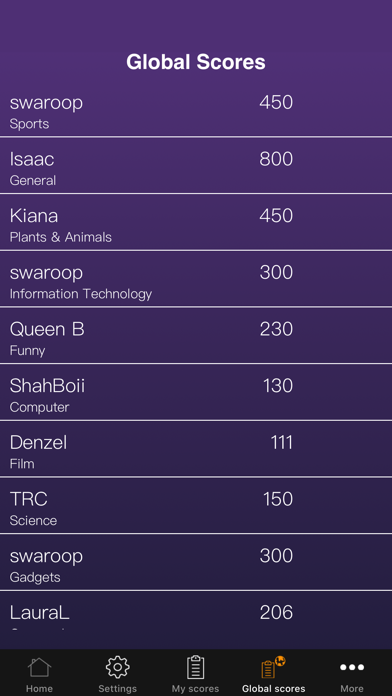Select Isaac's General score entry

[196, 166]
